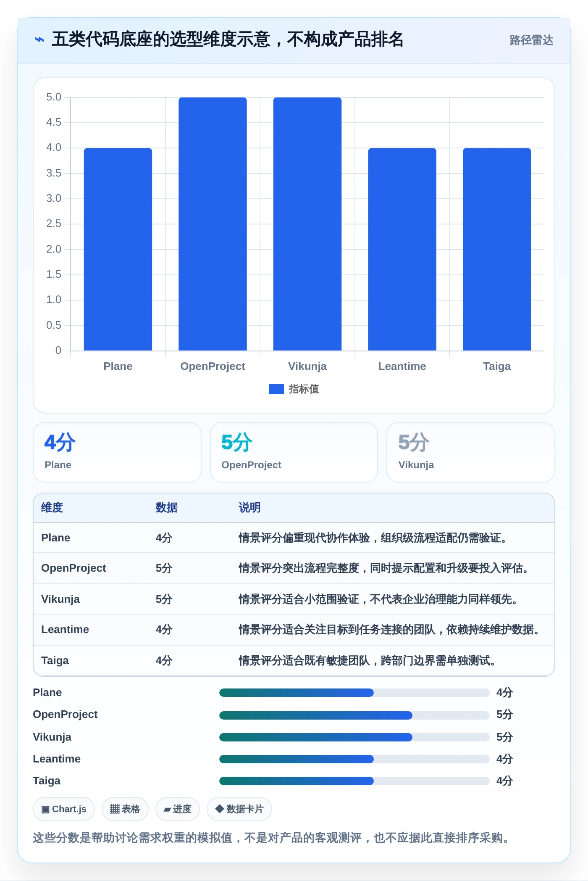Open the 4分 Plane data card
This screenshot has height=881, width=588.
pos(117,452)
